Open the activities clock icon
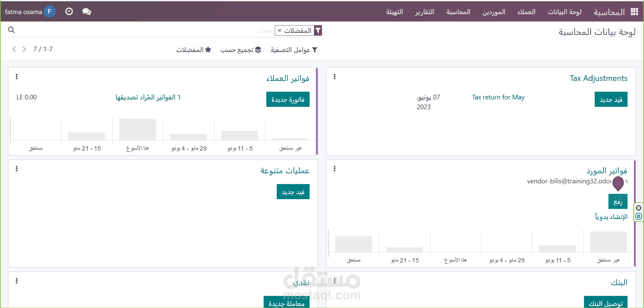This screenshot has height=308, width=644. (69, 11)
